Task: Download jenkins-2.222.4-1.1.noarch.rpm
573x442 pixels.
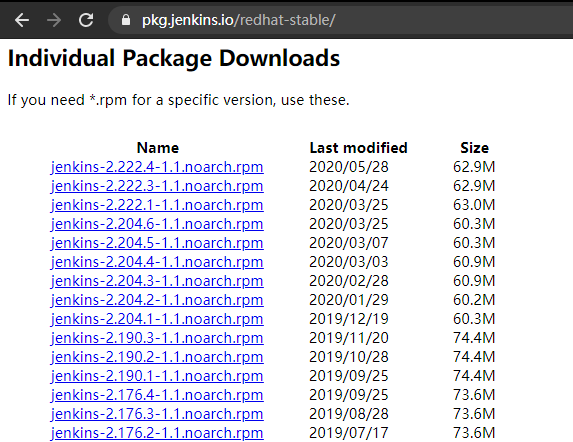Action: [x=157, y=167]
